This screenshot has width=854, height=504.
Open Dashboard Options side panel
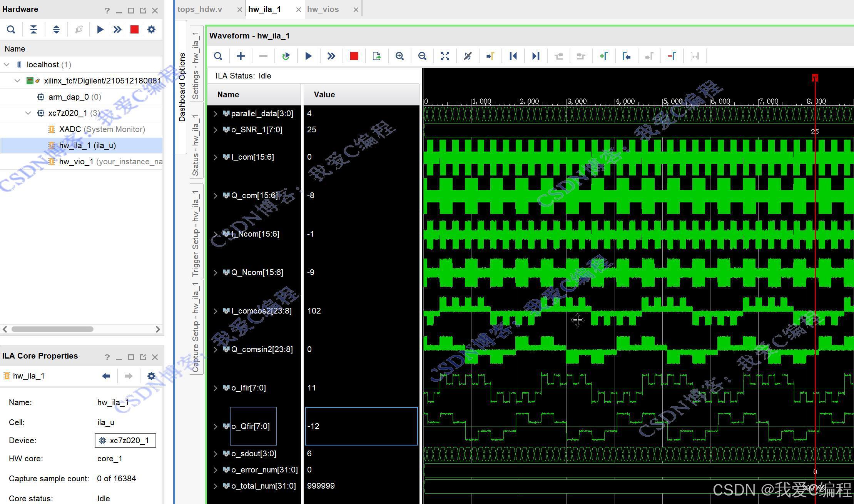click(x=182, y=87)
